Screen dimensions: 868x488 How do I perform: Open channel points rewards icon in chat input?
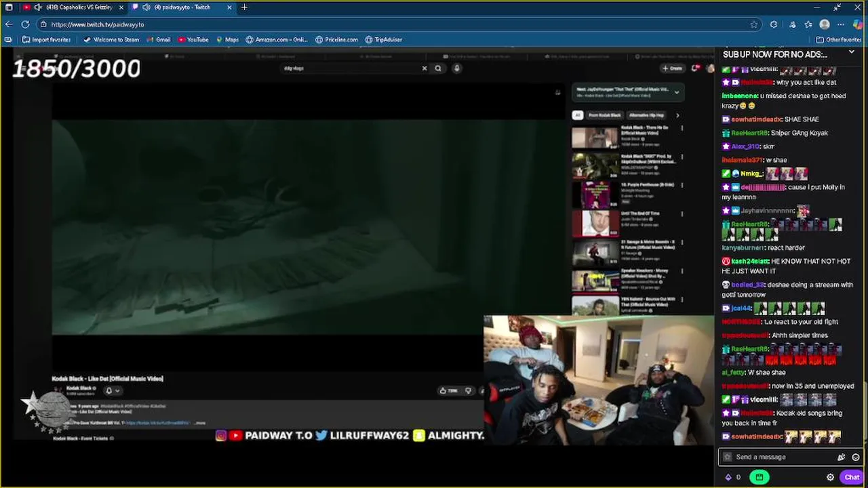coord(841,457)
